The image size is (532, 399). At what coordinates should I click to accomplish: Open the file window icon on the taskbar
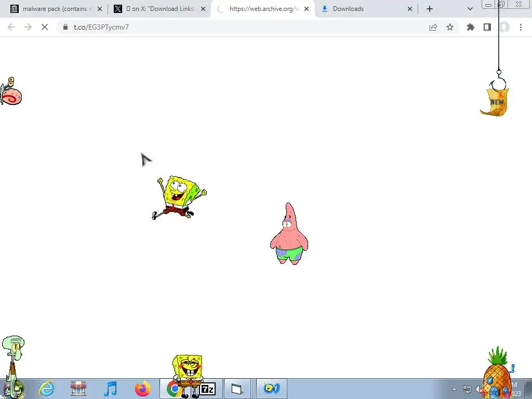[237, 389]
